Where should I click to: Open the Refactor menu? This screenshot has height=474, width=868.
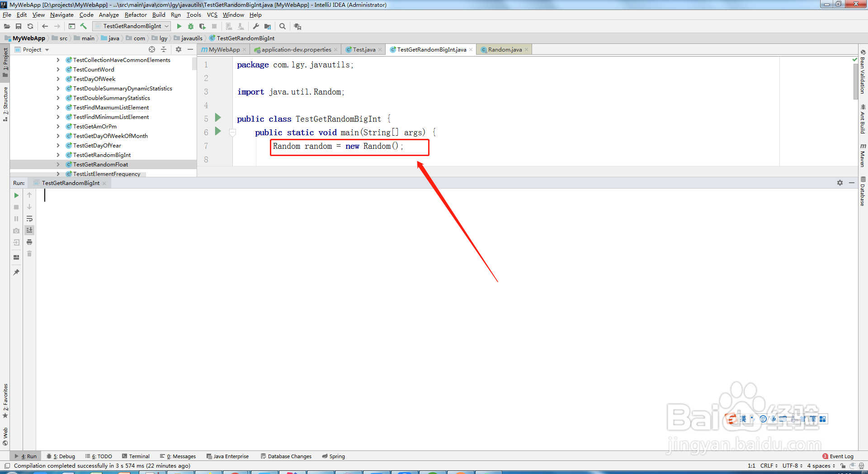point(136,15)
